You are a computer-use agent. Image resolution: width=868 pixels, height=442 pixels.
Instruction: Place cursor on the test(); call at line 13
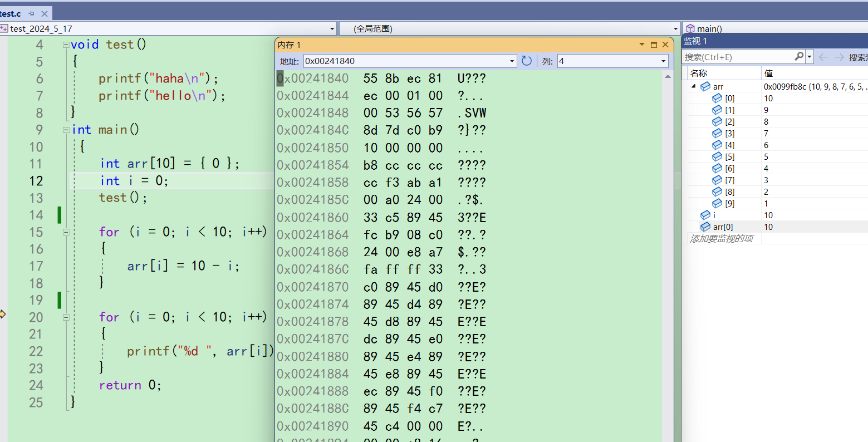coord(123,198)
